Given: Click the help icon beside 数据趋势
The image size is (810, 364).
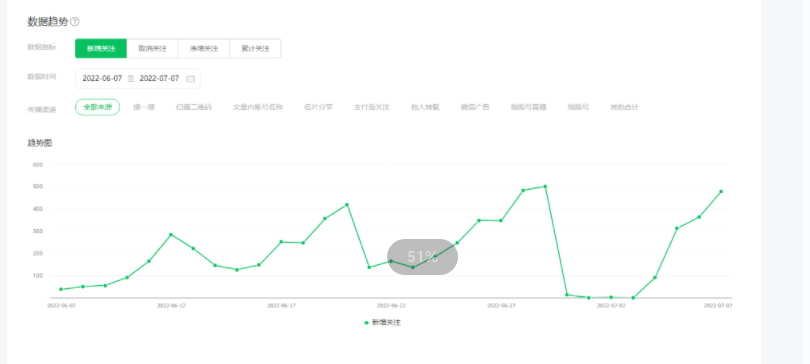Looking at the screenshot, I should [75, 22].
